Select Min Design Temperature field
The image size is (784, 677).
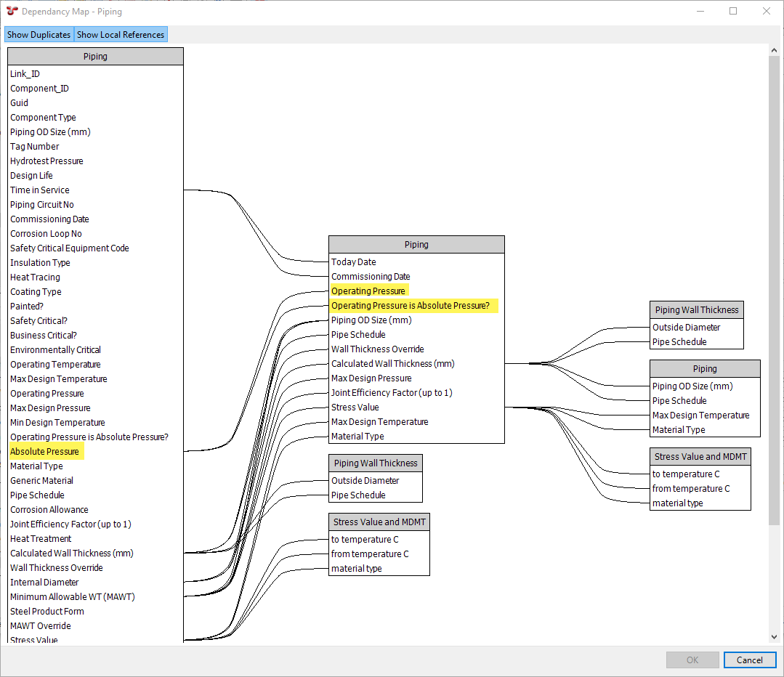[57, 423]
